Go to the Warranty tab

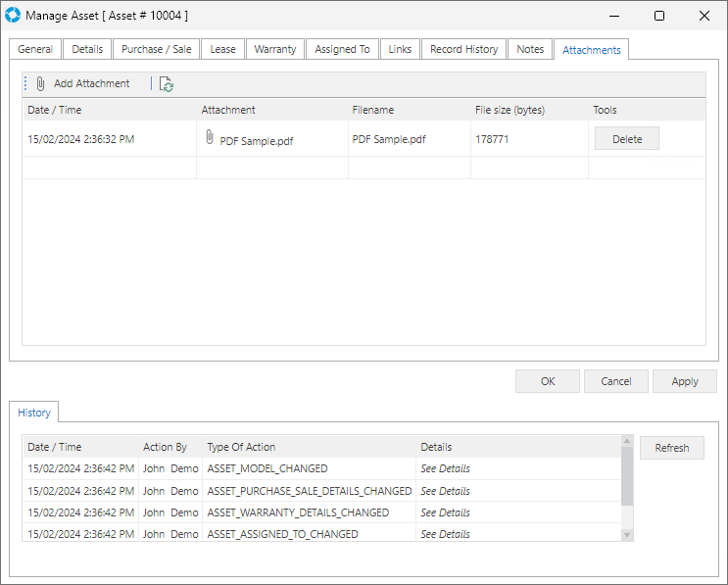[274, 49]
